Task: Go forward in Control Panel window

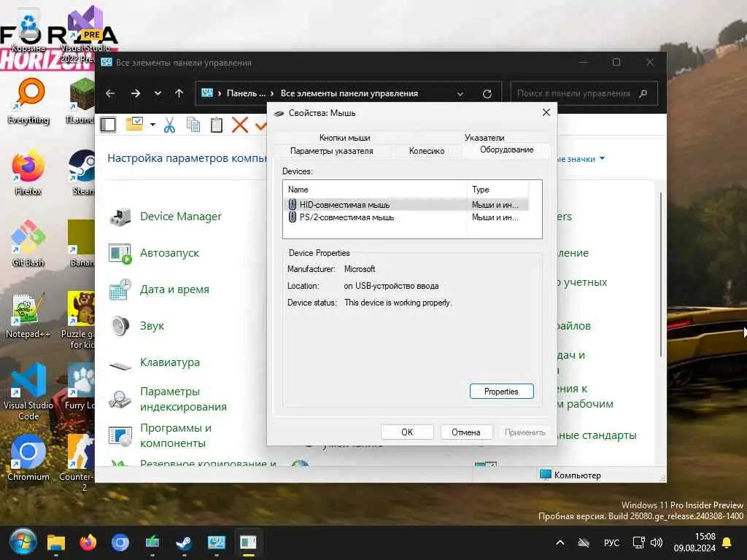Action: 135,93
